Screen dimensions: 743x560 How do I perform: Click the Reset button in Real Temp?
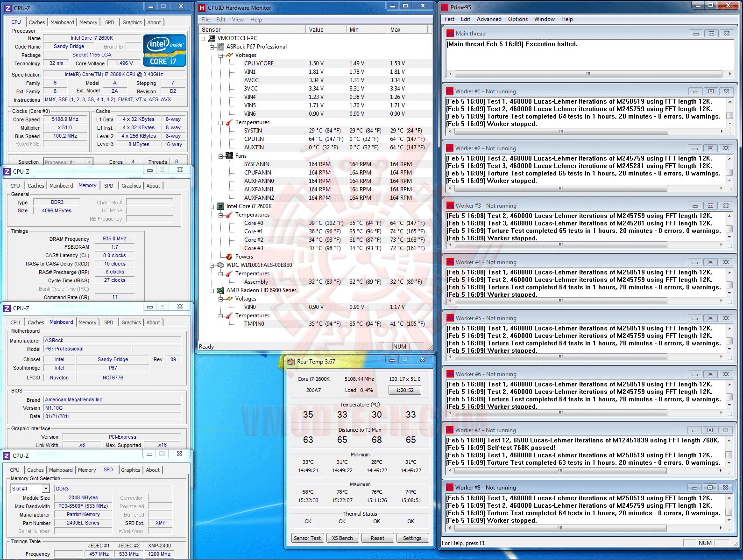point(377,538)
